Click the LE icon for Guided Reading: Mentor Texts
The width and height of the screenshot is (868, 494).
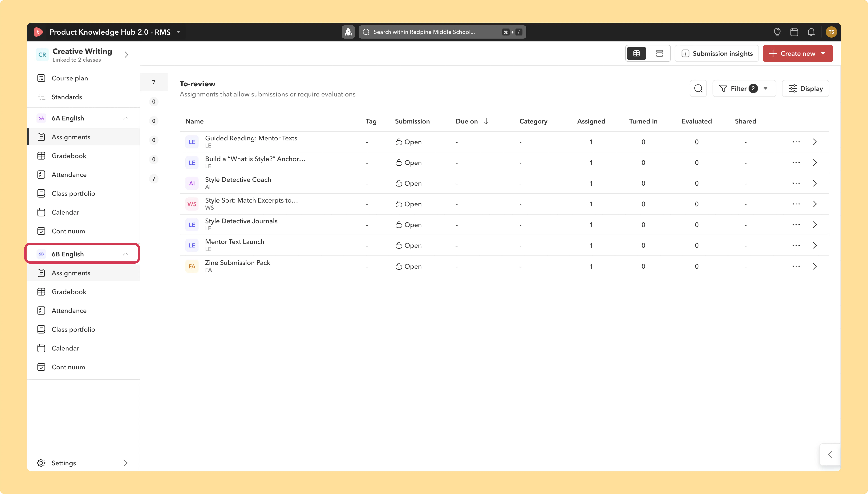click(192, 142)
